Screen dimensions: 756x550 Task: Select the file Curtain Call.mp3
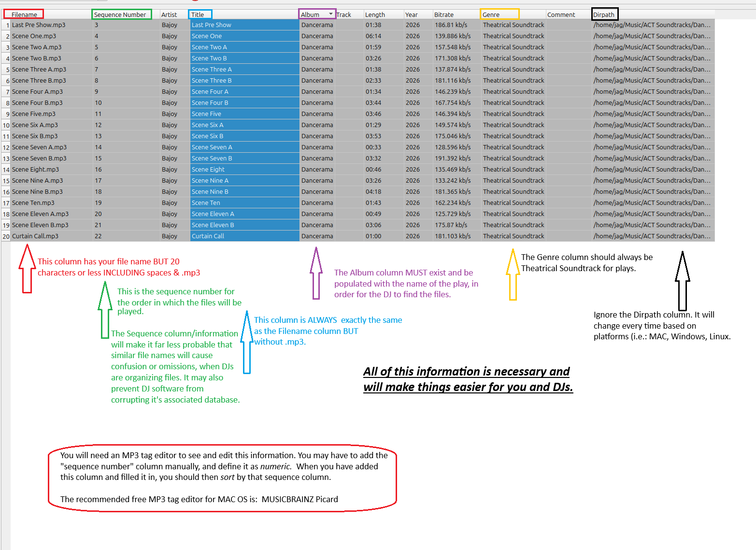click(x=35, y=236)
